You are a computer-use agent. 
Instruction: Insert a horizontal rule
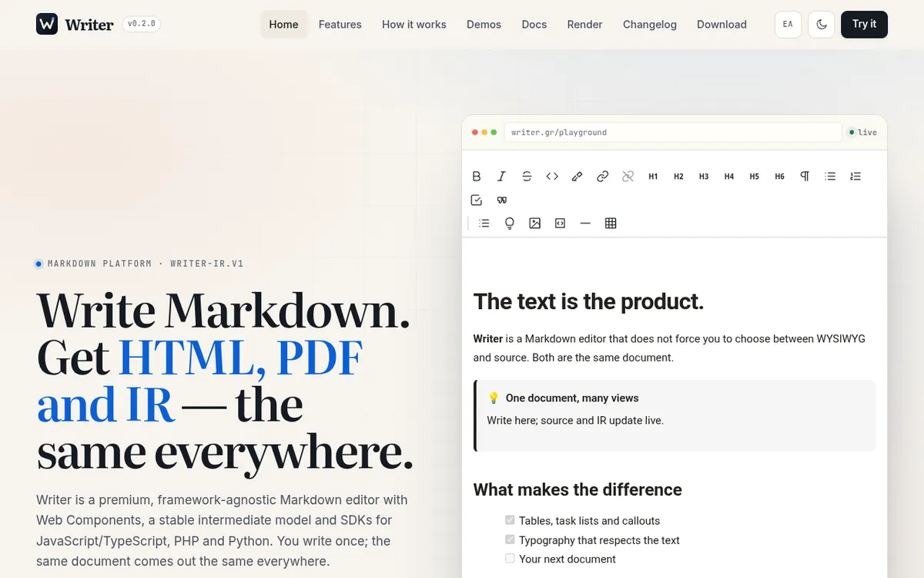point(585,223)
